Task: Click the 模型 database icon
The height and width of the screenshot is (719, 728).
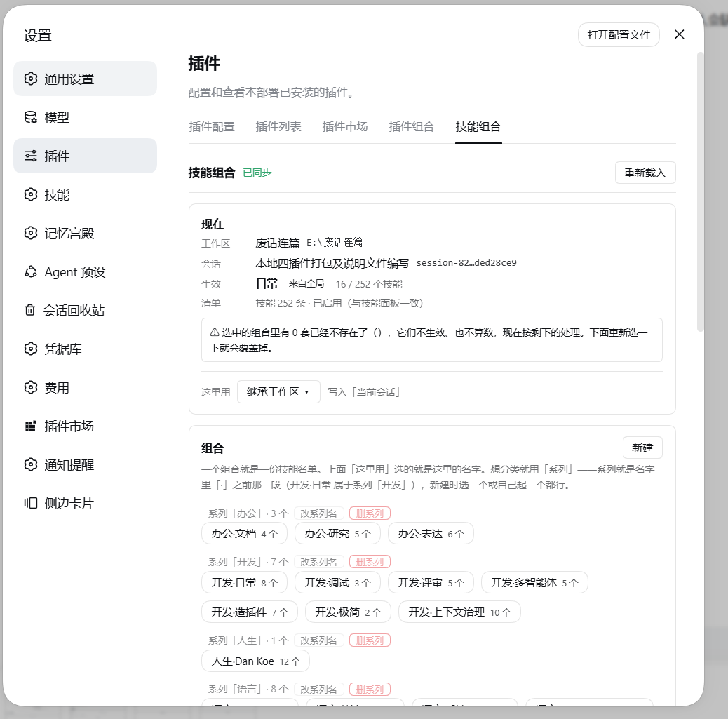Action: (31, 118)
